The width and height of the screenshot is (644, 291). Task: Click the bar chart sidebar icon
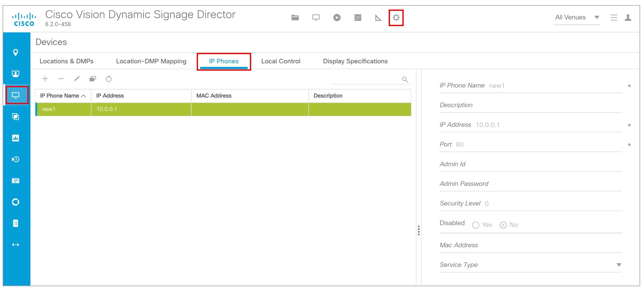coord(16,138)
